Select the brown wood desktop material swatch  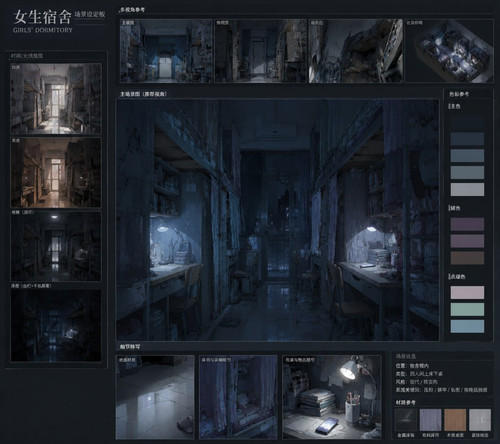click(455, 420)
